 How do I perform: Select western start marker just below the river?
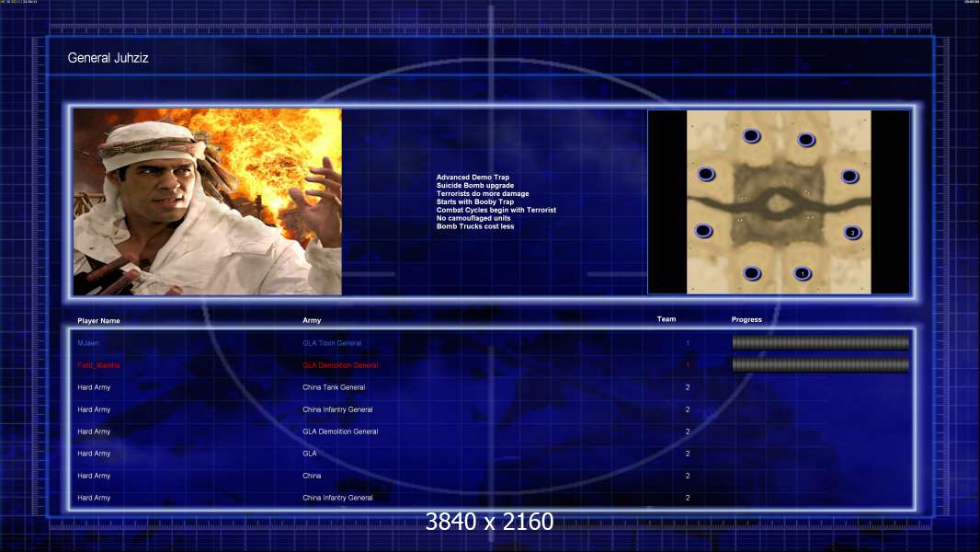click(x=703, y=231)
